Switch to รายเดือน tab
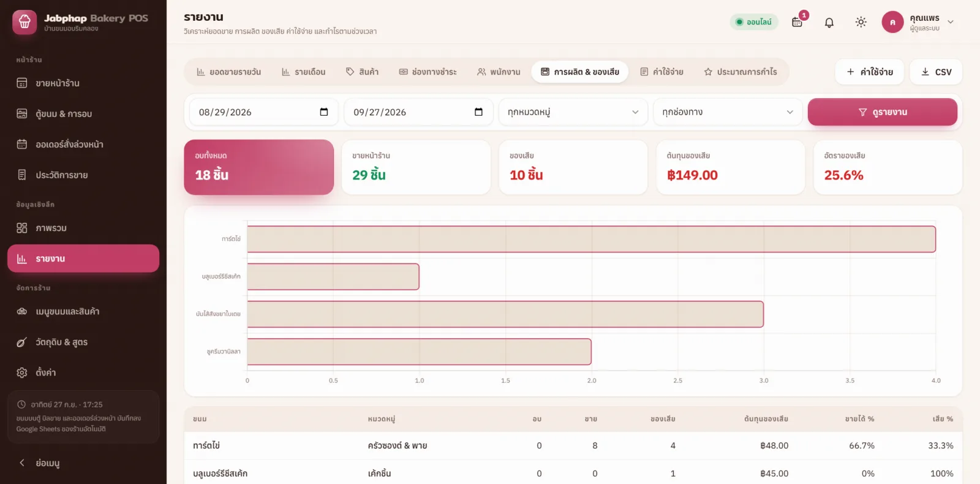 [x=303, y=72]
